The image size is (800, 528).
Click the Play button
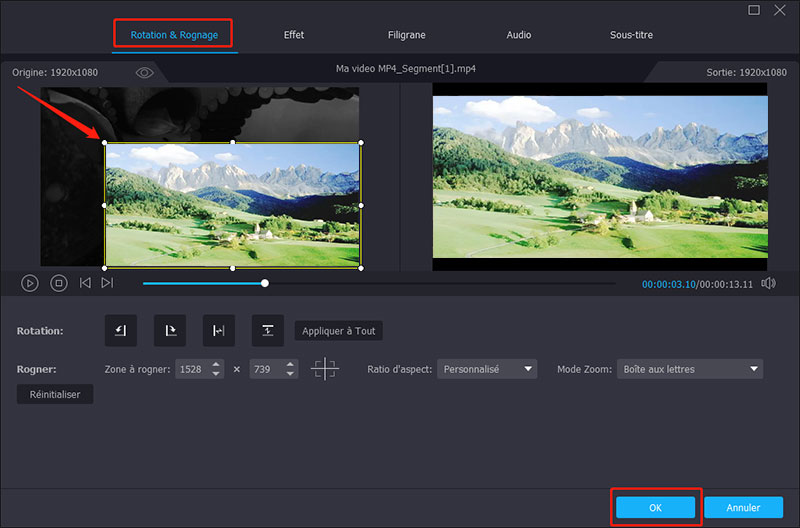pyautogui.click(x=30, y=283)
